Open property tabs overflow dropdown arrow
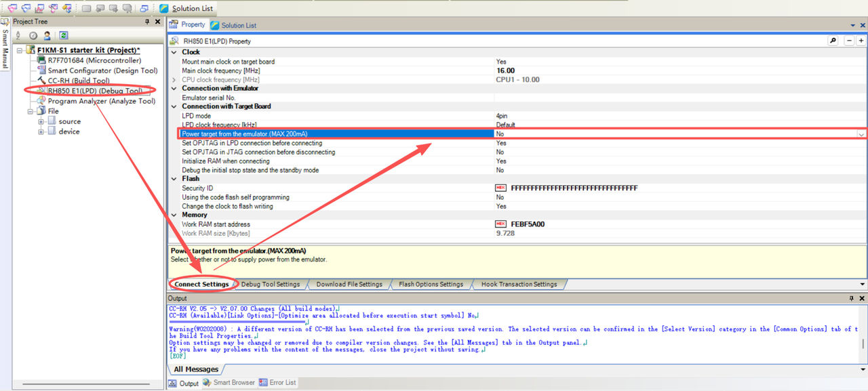The width and height of the screenshot is (868, 391). 862,284
